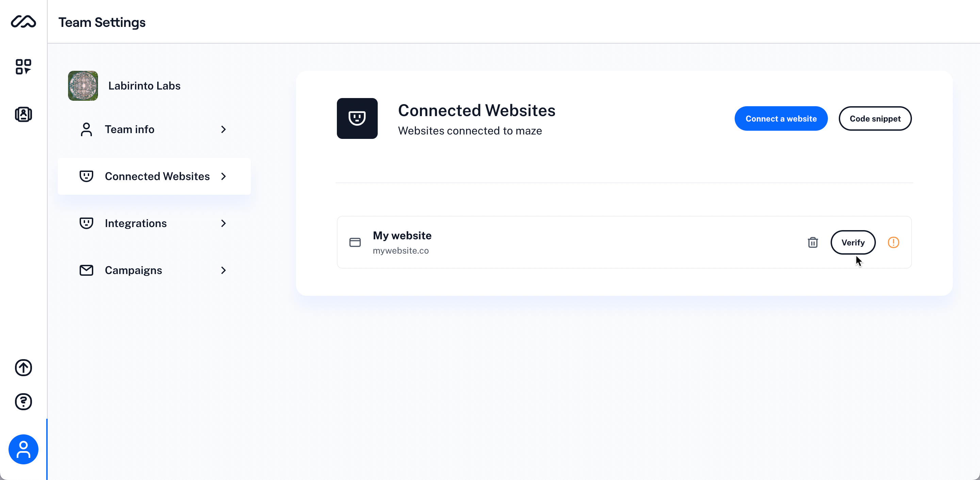Image resolution: width=980 pixels, height=480 pixels.
Task: Verify the mywebsite.co connection
Action: click(853, 242)
